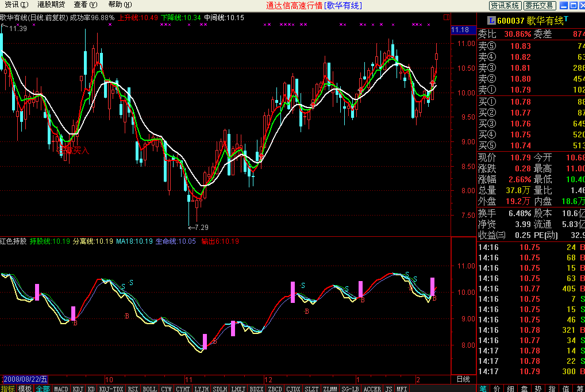585x392 pixels.
Task: Click the 中间线:10.15 indicator label
Action: click(x=224, y=18)
